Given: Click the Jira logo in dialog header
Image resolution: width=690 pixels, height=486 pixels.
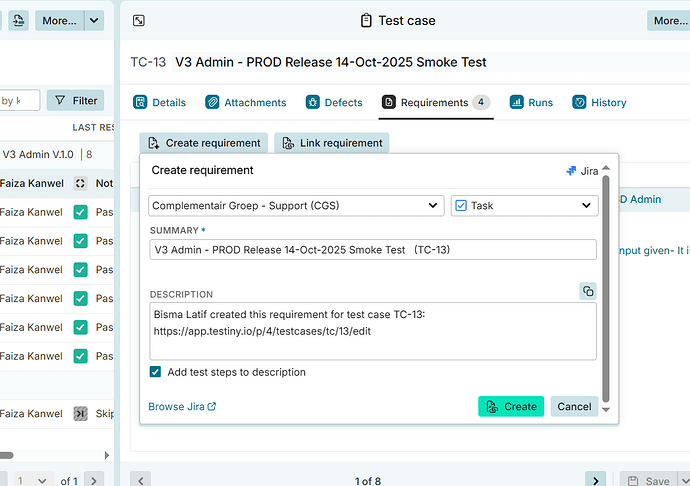Looking at the screenshot, I should tap(571, 171).
